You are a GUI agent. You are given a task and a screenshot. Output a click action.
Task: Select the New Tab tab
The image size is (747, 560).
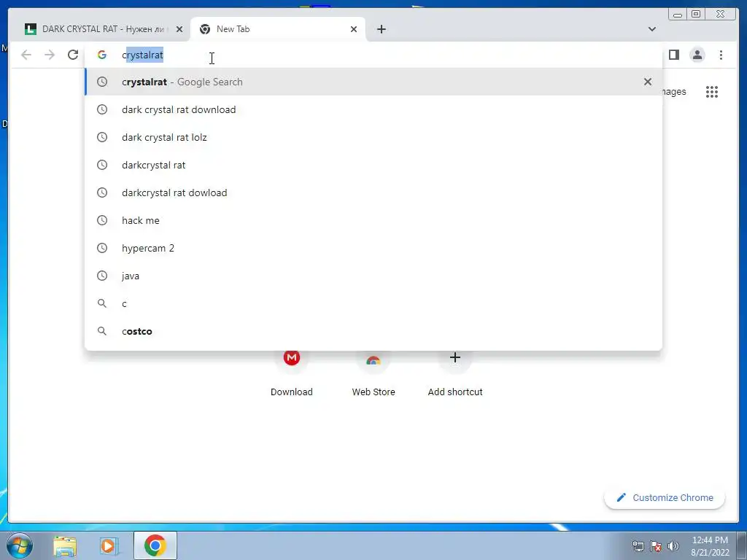tap(278, 29)
